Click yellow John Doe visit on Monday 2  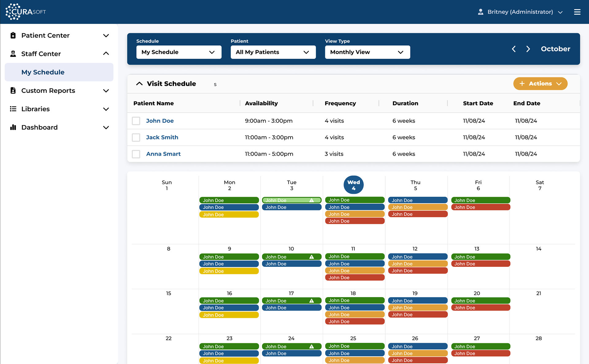tap(229, 214)
